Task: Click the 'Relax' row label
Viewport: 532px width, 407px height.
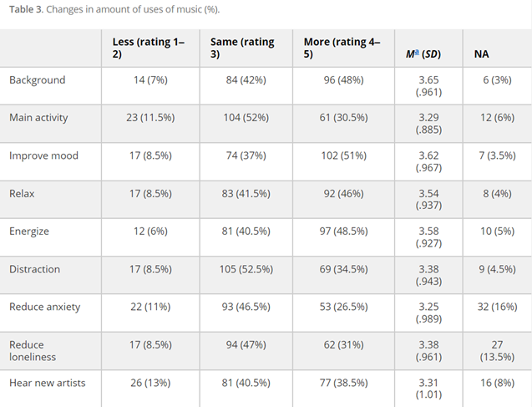Action: coord(22,194)
